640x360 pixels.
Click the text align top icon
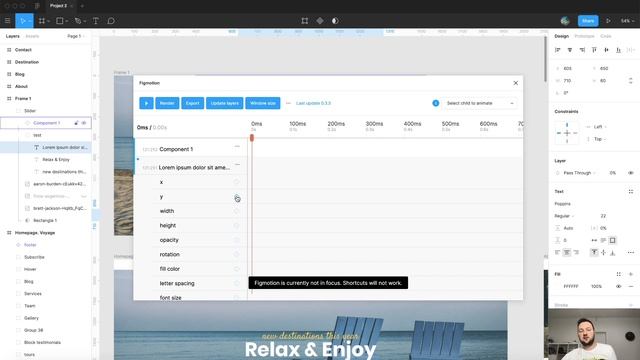point(594,253)
